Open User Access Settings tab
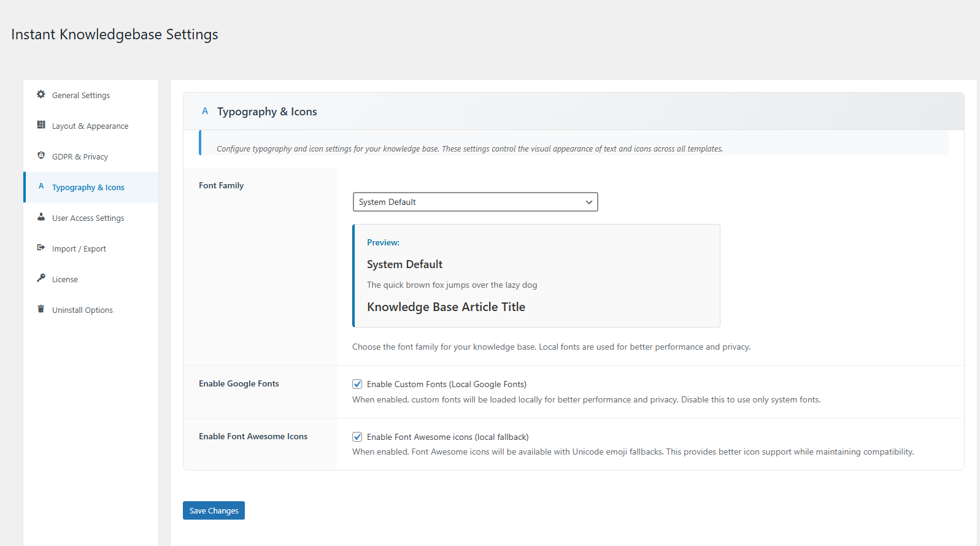980x546 pixels. pos(91,218)
